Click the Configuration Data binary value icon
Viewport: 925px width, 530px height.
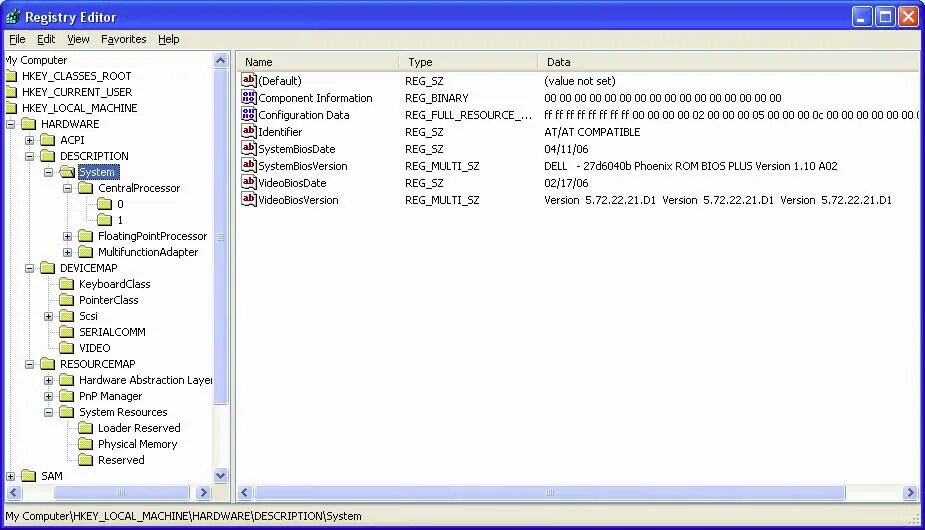(249, 114)
